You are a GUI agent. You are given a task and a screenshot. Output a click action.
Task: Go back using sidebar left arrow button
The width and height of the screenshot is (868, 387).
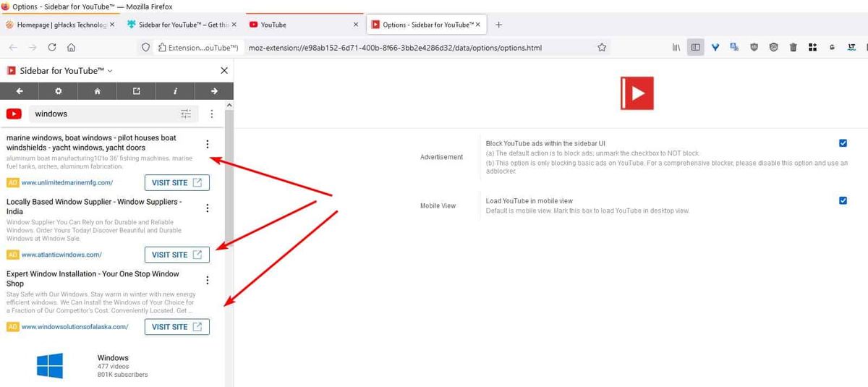pyautogui.click(x=20, y=91)
